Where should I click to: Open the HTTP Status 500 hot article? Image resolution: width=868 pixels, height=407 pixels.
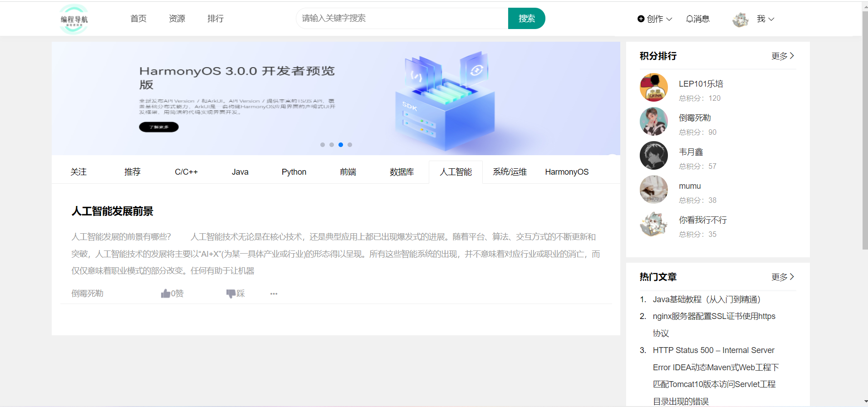[716, 376]
